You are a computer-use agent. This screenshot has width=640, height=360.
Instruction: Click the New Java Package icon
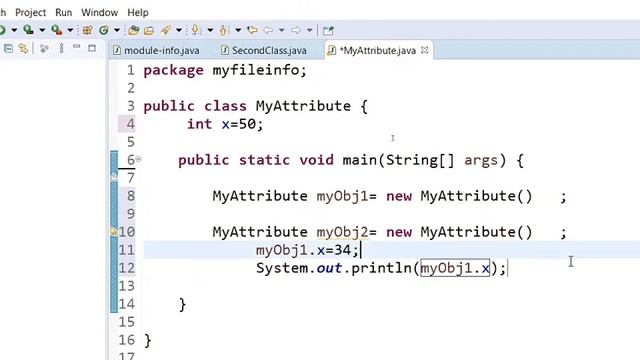click(87, 30)
